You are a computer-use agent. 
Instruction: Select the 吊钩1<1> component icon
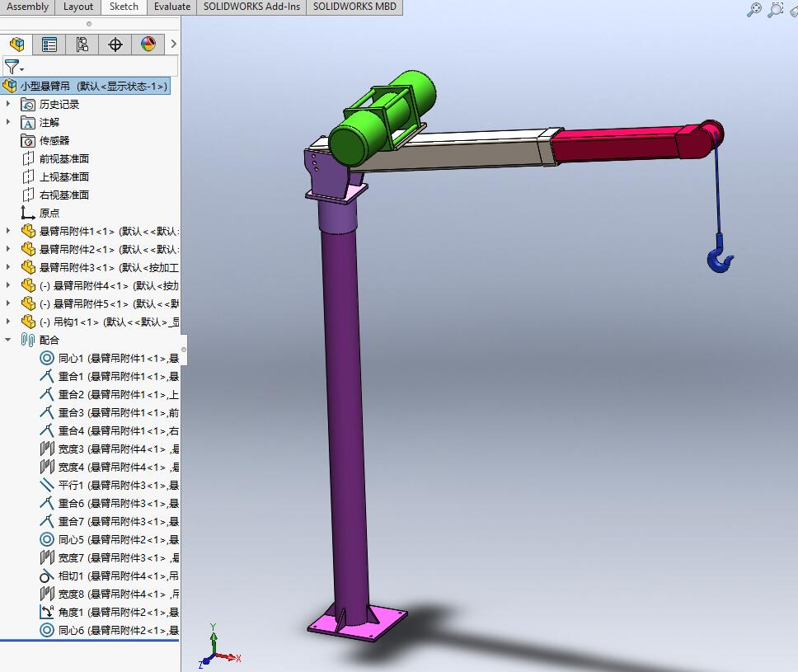coord(28,322)
